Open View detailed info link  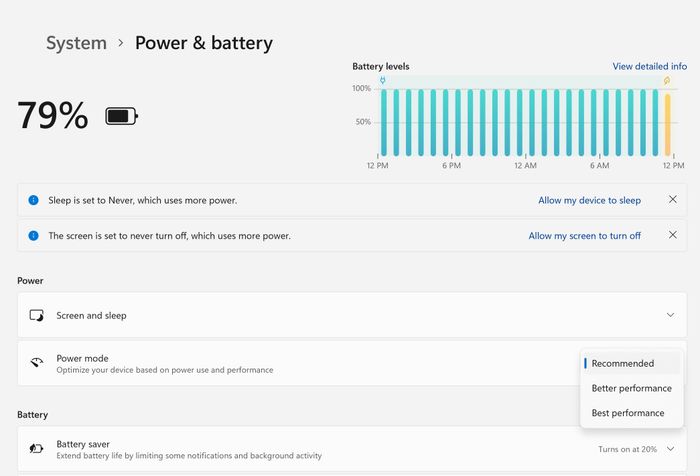click(x=649, y=66)
